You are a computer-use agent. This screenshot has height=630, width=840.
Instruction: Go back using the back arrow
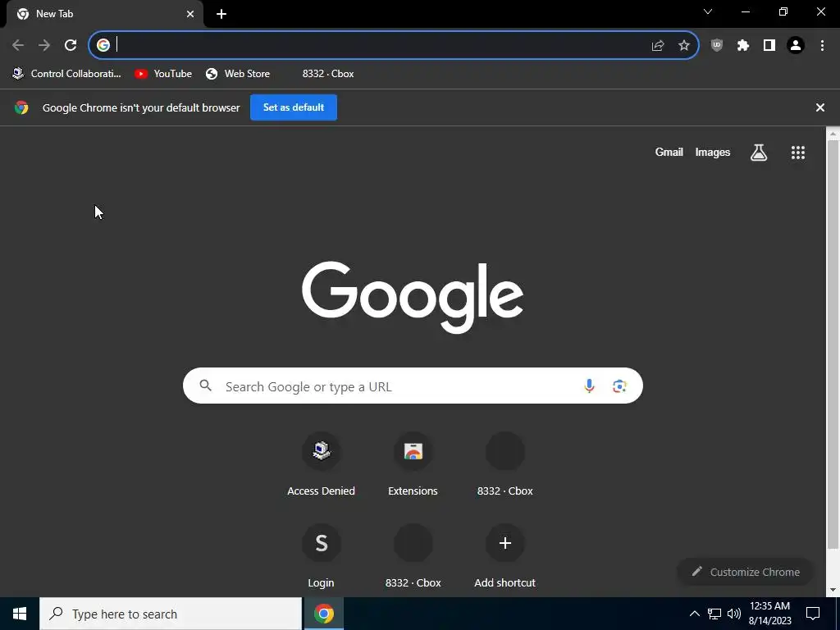point(18,45)
